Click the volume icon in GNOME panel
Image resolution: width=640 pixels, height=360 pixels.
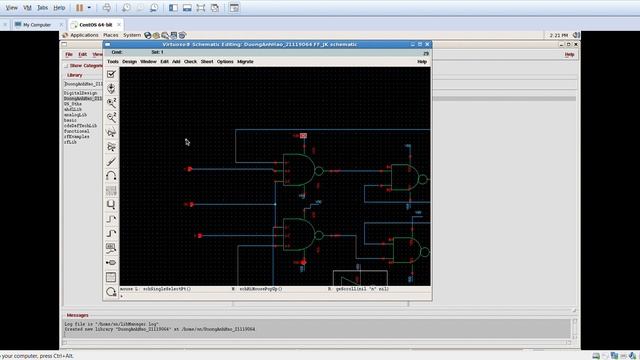tap(576, 35)
